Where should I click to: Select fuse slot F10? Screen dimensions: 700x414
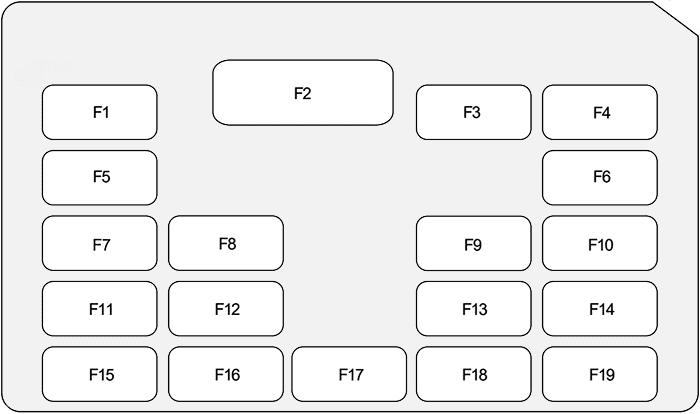point(600,243)
